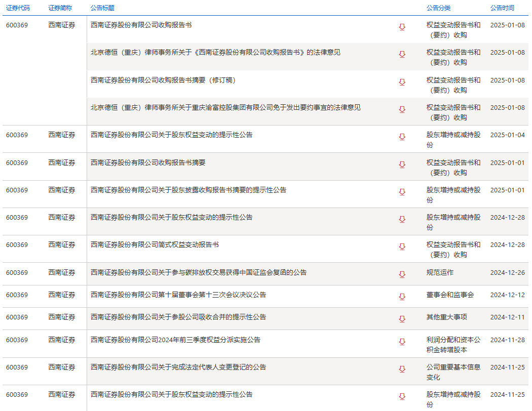Click the 利润分配和资本公积金转增股本 category cell
This screenshot has height=411, width=532.
pos(453,345)
